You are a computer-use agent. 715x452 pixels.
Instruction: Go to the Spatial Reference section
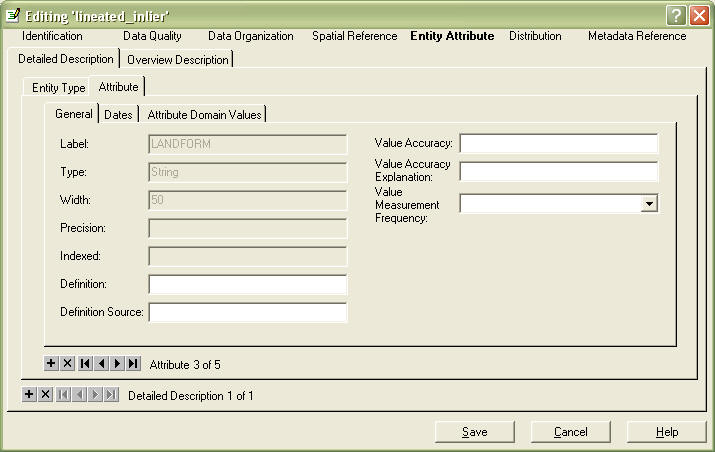pyautogui.click(x=354, y=36)
